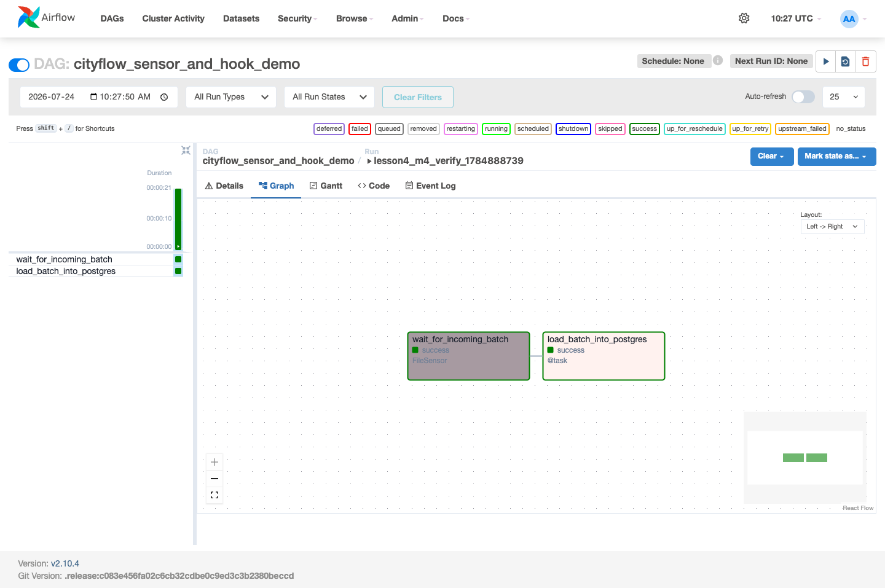Reparse the DAG file icon
Image resolution: width=885 pixels, height=588 pixels.
(846, 61)
